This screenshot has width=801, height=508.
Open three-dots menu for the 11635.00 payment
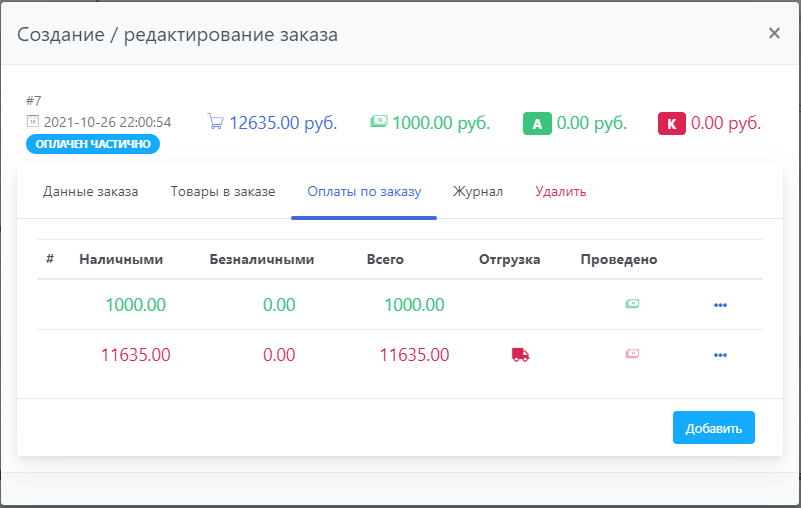[720, 355]
